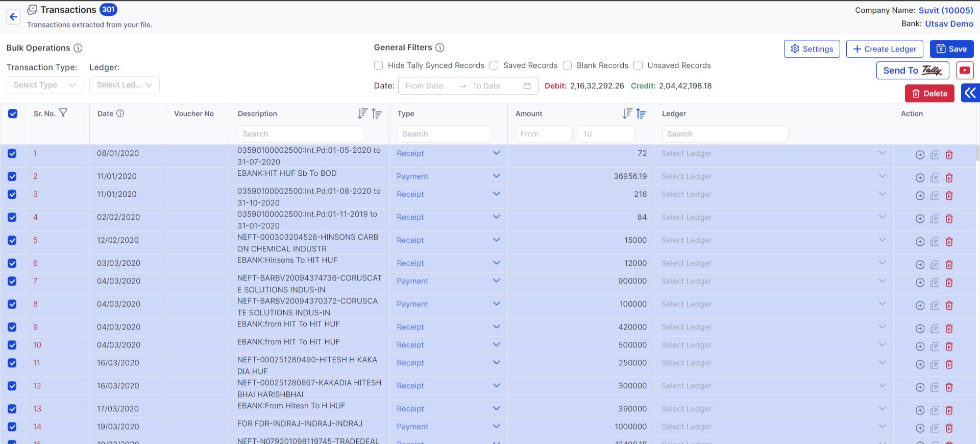Open the Settings button
Viewport: 980px width, 444px height.
point(812,49)
